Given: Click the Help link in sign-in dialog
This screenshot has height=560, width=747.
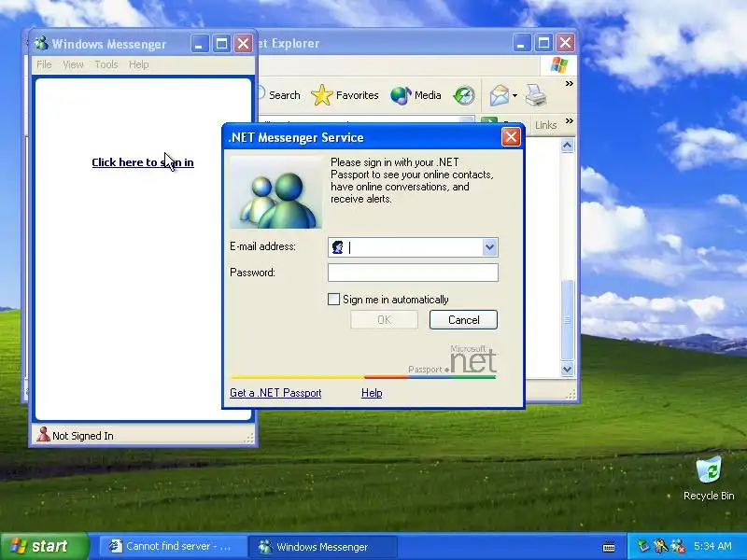Looking at the screenshot, I should click(x=372, y=393).
